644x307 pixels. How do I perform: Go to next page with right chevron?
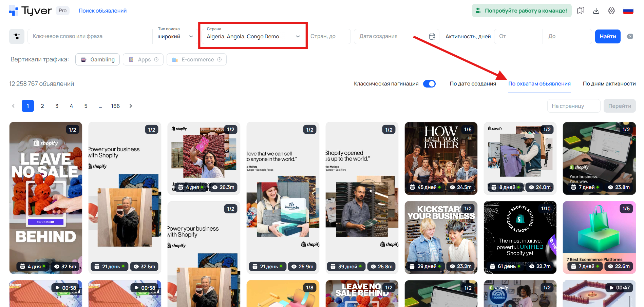131,106
